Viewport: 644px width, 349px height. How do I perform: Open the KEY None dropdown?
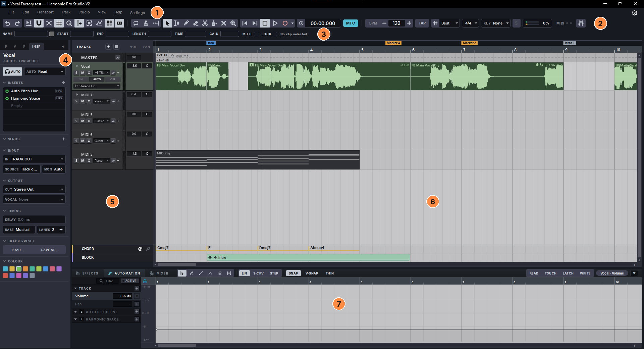(x=496, y=23)
